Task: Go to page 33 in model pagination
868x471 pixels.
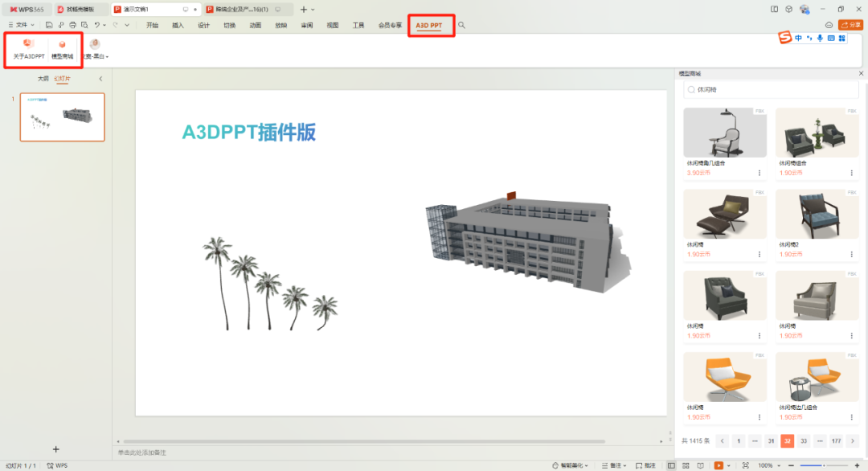Action: tap(803, 440)
